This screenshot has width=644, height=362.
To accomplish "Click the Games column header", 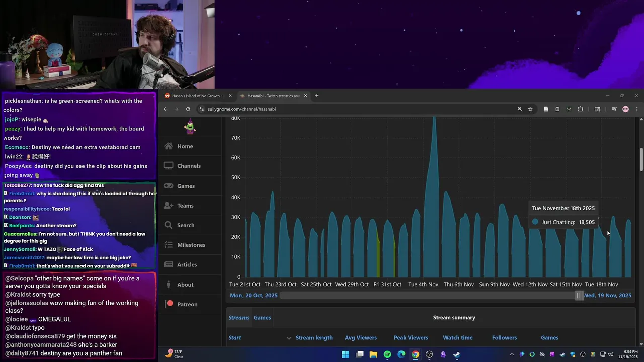I will click(x=549, y=338).
